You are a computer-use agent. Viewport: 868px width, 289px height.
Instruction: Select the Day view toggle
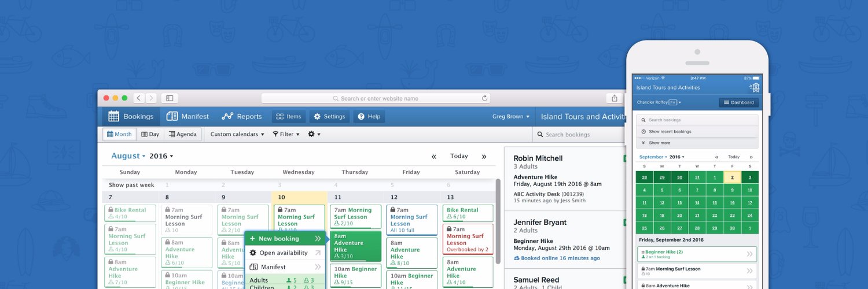[x=150, y=134]
